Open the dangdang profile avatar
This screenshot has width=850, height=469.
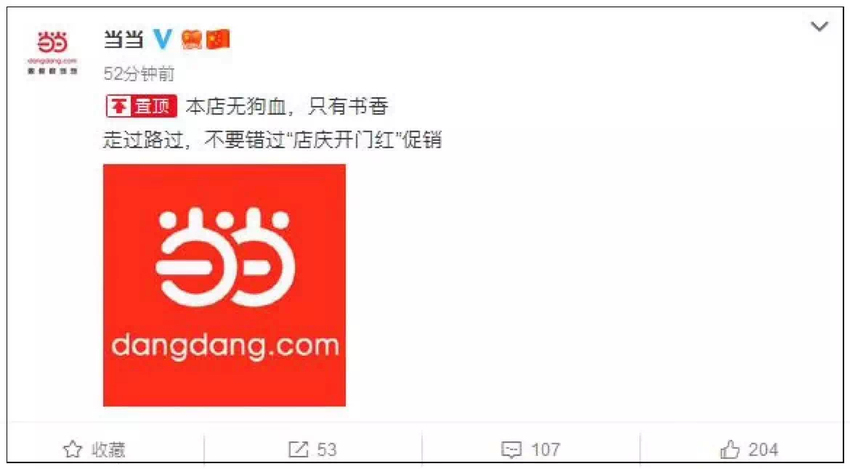tap(53, 52)
